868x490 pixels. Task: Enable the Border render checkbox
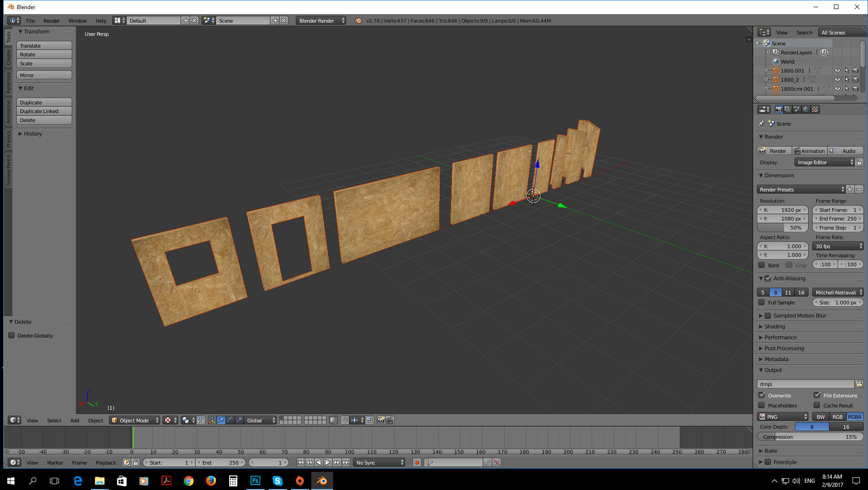point(761,265)
